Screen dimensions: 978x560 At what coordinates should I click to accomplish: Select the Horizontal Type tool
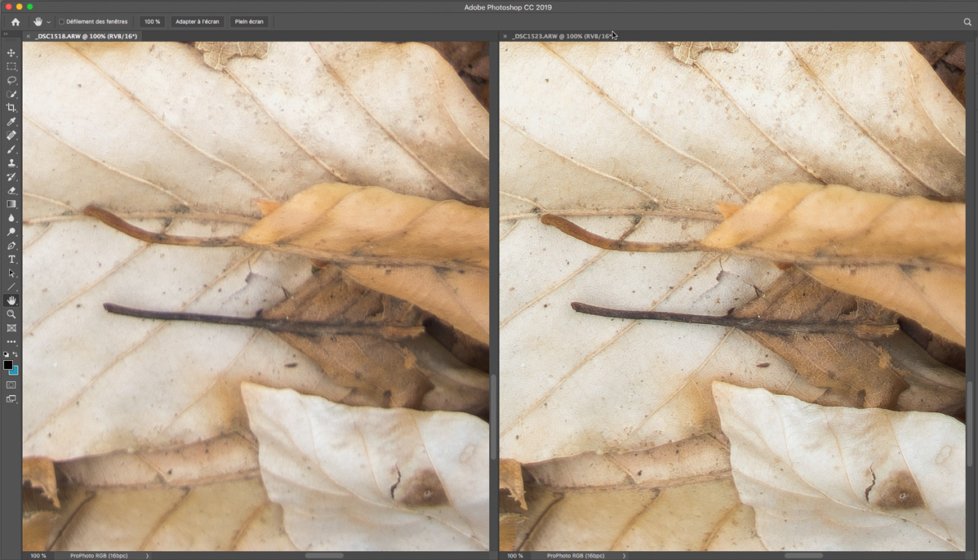tap(11, 260)
